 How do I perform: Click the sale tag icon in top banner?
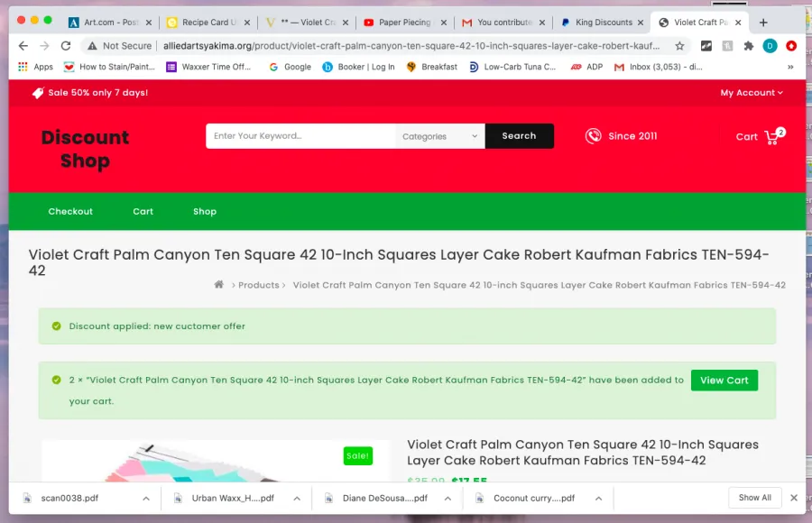click(38, 93)
